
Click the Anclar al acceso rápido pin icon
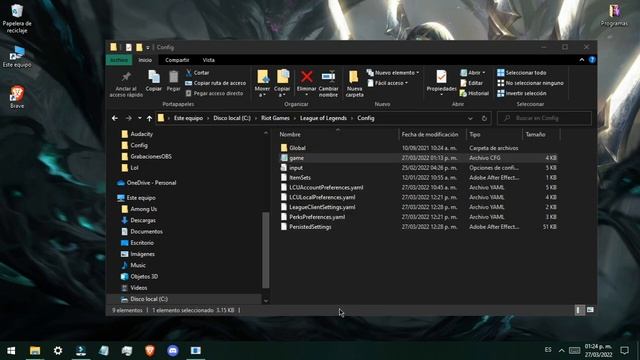click(x=126, y=77)
